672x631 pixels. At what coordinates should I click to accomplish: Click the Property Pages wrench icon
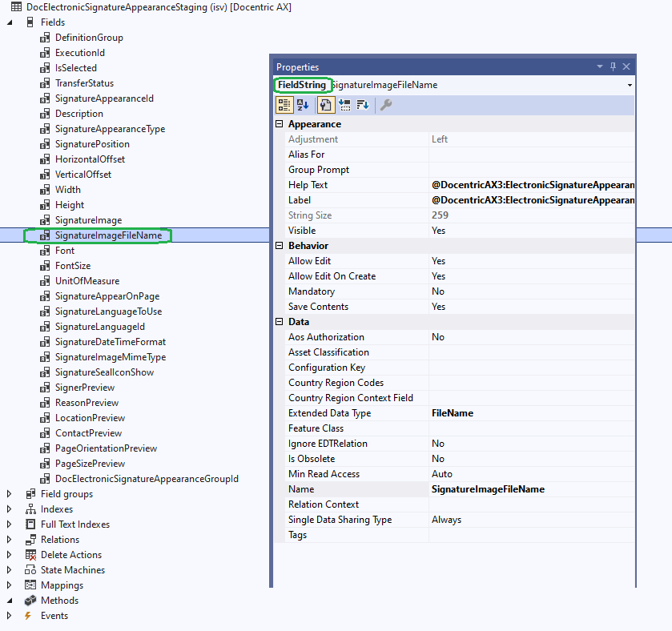pos(386,105)
